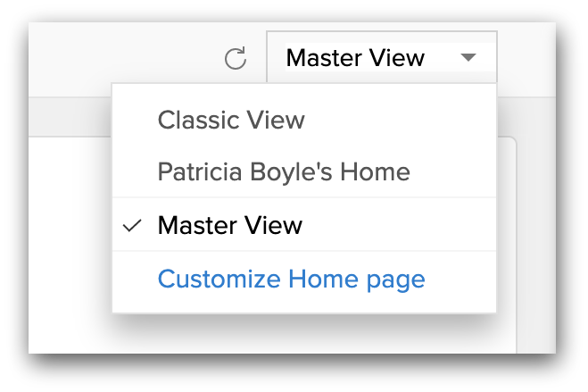Click the dropdown arrow beside Master View
The width and height of the screenshot is (588, 392).
469,59
